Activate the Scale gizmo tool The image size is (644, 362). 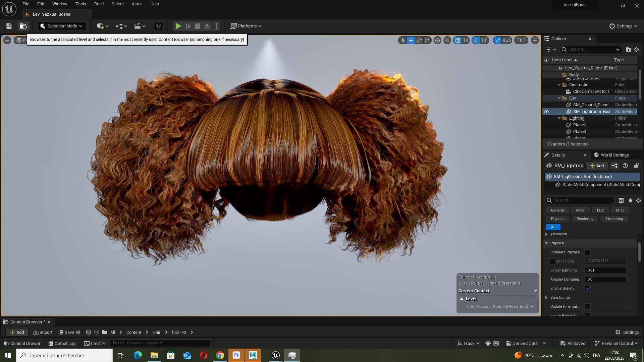pyautogui.click(x=427, y=40)
